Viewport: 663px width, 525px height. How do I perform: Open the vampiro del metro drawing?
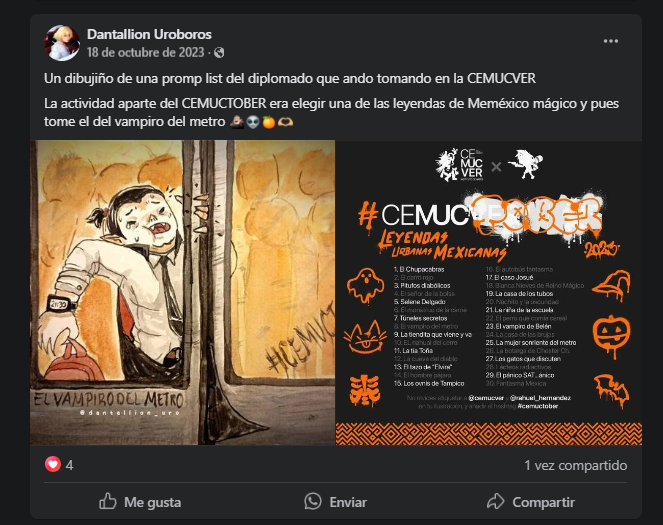(x=183, y=293)
